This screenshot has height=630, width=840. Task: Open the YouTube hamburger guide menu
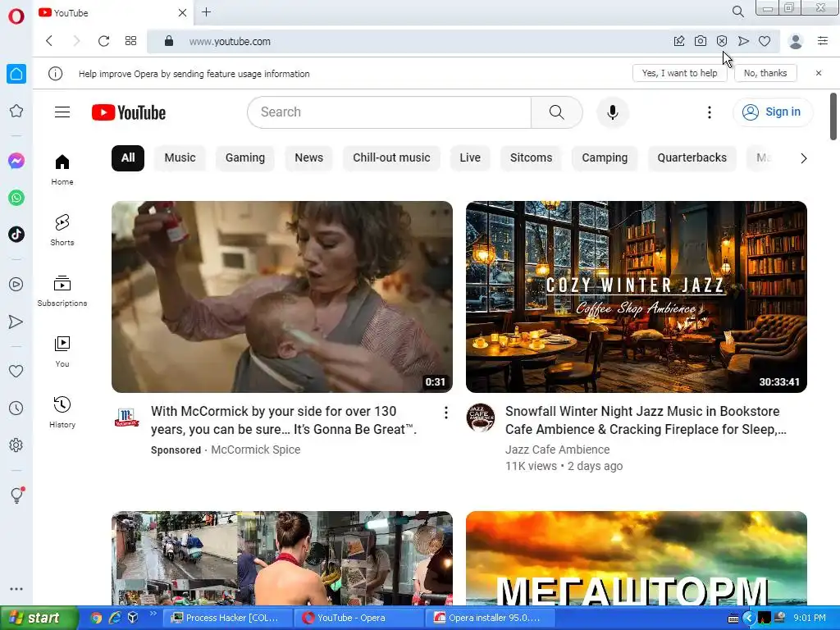pyautogui.click(x=62, y=112)
